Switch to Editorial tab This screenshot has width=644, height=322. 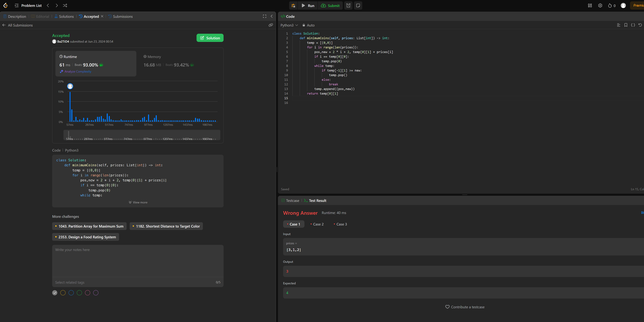coord(40,16)
